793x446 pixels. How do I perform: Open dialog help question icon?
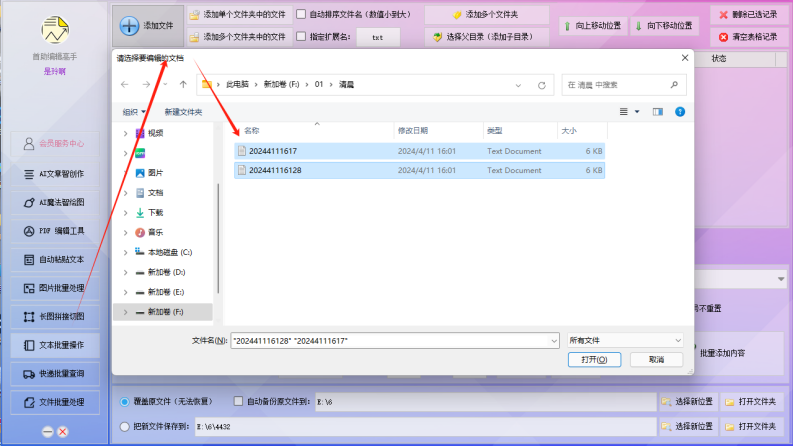pos(680,112)
